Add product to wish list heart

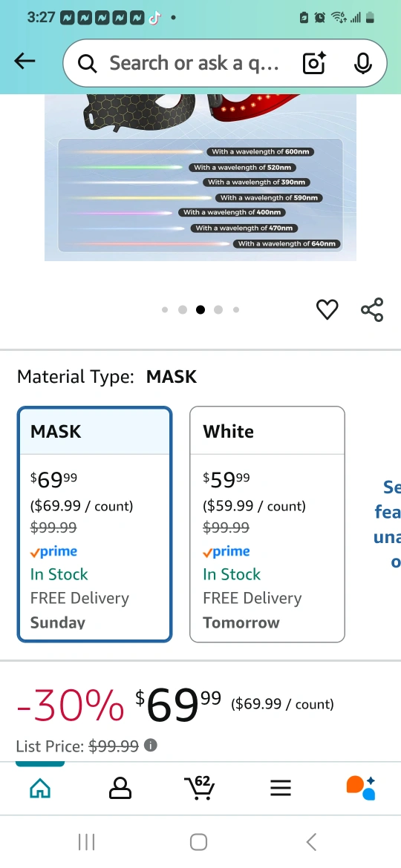(327, 309)
